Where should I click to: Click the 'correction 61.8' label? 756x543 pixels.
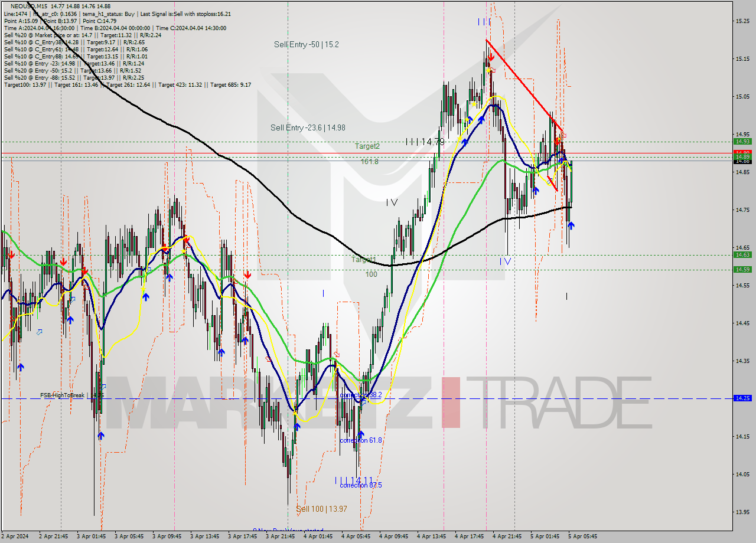click(x=361, y=440)
